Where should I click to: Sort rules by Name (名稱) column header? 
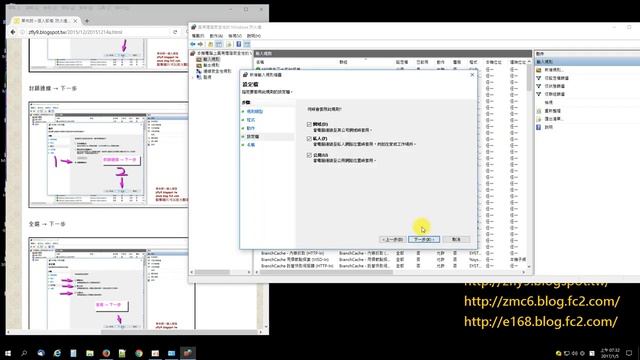click(x=260, y=62)
